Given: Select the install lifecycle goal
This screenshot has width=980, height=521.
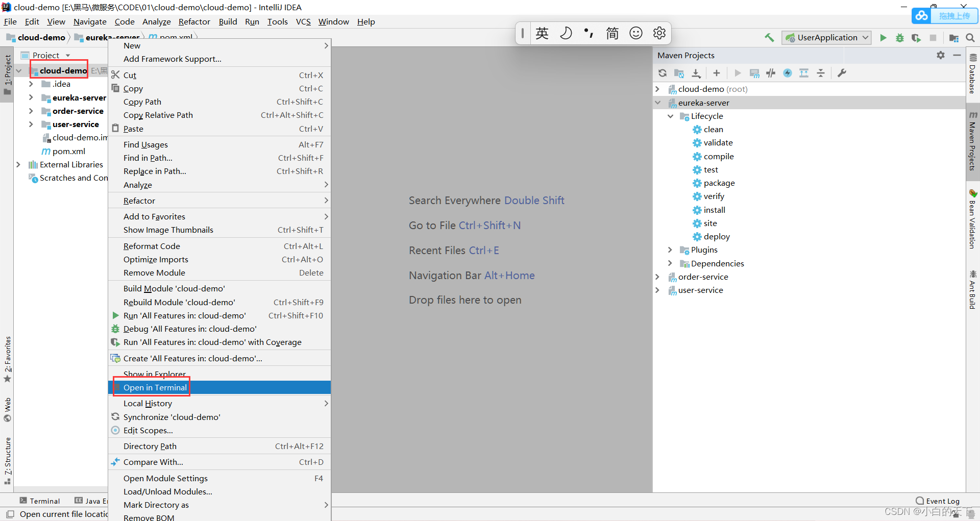Looking at the screenshot, I should pyautogui.click(x=714, y=210).
